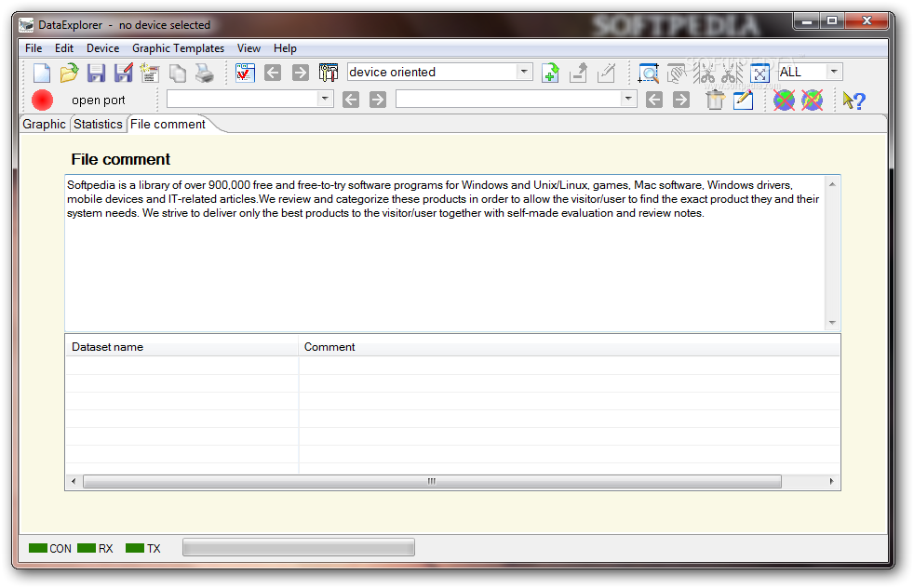Save the file with the floppy disk icon
The height and width of the screenshot is (588, 914).
point(96,73)
